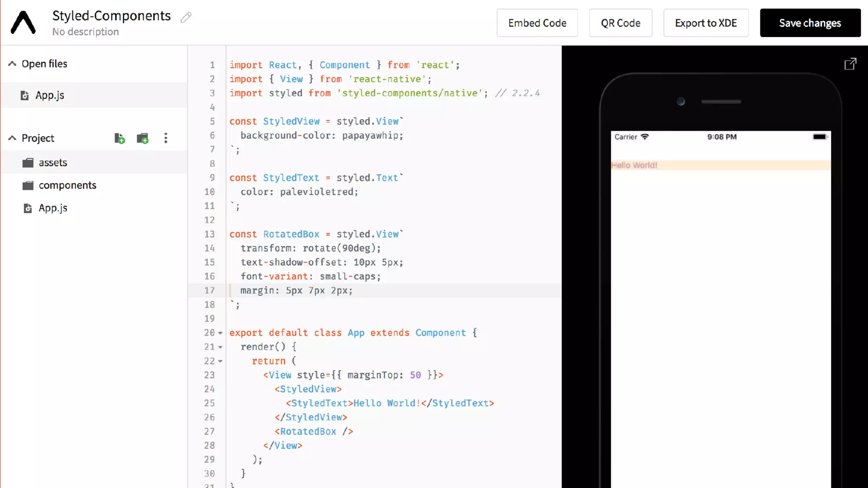Click the battery icon in phone preview
Screen dimensions: 868x488
coord(820,137)
